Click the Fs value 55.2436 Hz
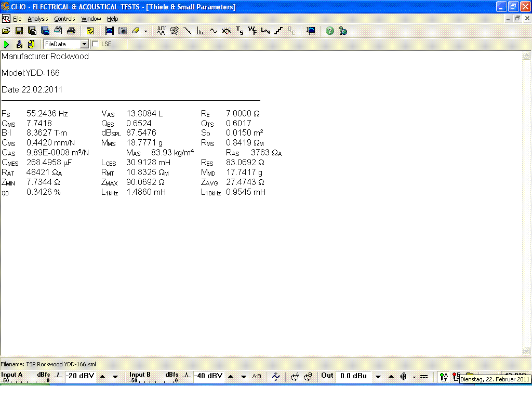 47,113
